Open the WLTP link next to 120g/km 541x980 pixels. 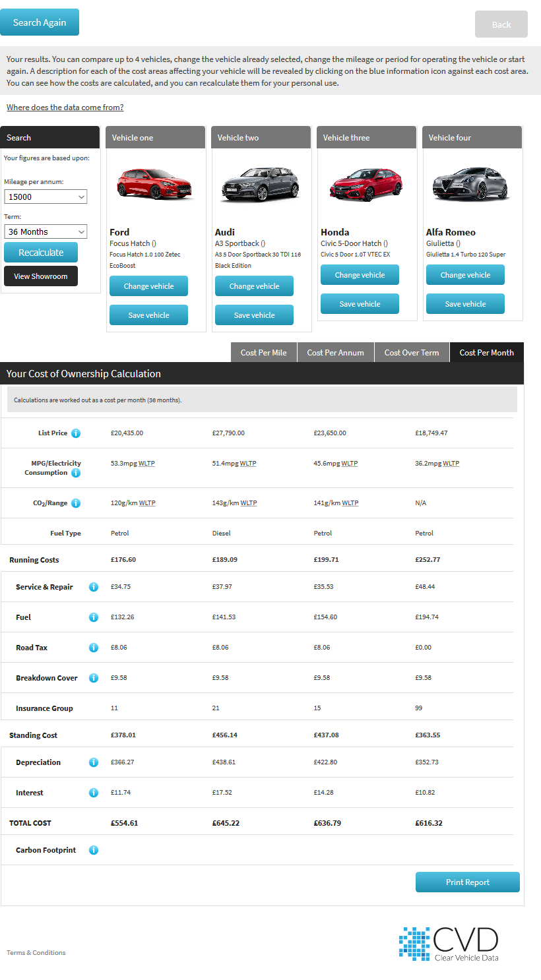147,503
